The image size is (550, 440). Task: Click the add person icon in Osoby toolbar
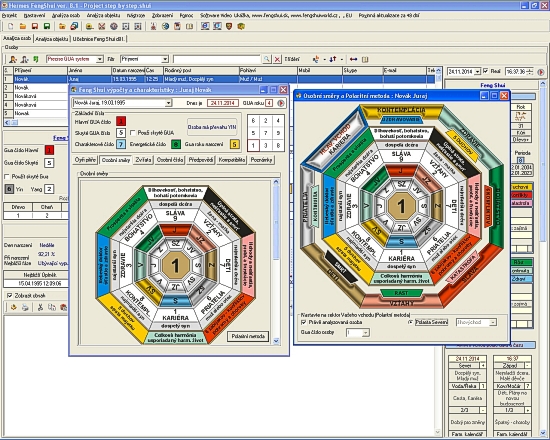click(x=13, y=59)
